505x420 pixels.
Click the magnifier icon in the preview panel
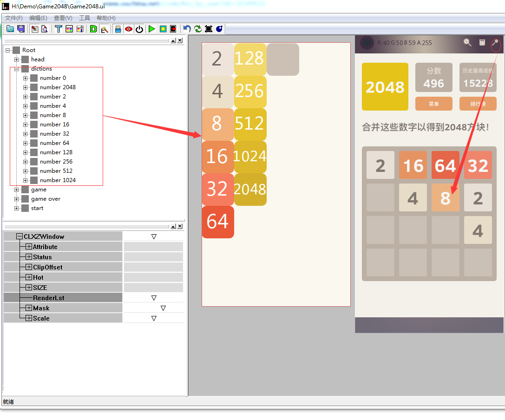tap(467, 43)
